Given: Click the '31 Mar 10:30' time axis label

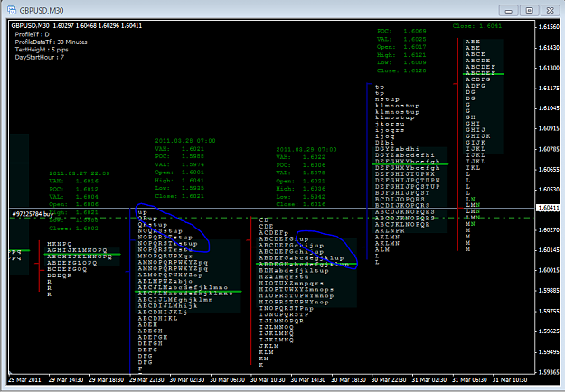Looking at the screenshot, I should 510,379.
